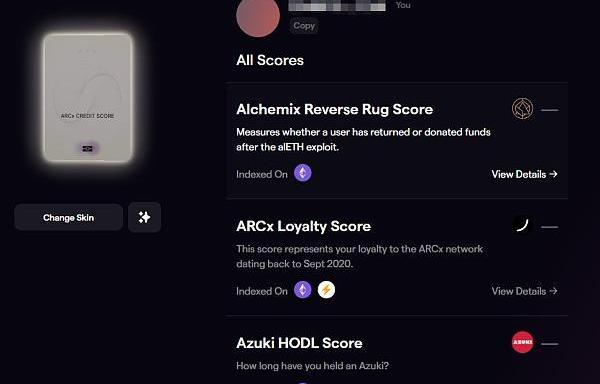Click the round pink profile avatar
This screenshot has width=600, height=384.
[258, 17]
